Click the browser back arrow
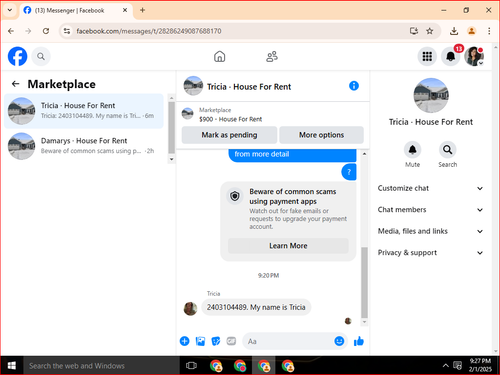Image resolution: width=500 pixels, height=375 pixels. [x=11, y=31]
